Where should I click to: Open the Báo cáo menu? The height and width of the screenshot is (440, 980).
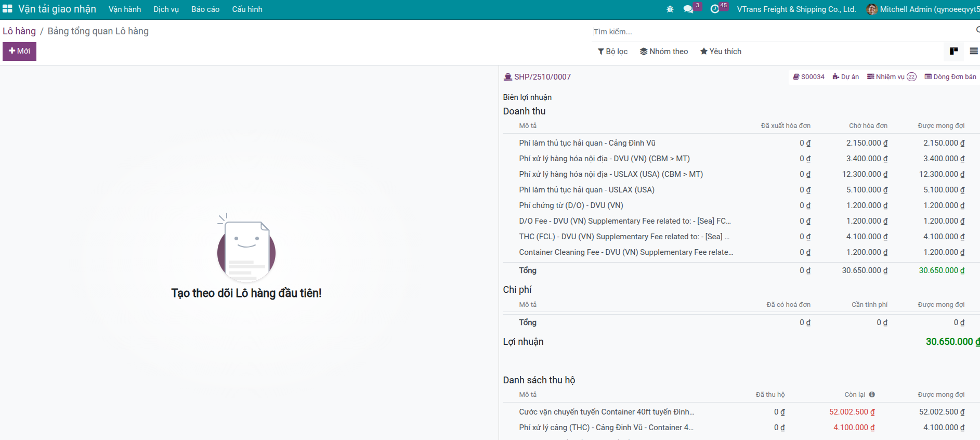pos(205,9)
